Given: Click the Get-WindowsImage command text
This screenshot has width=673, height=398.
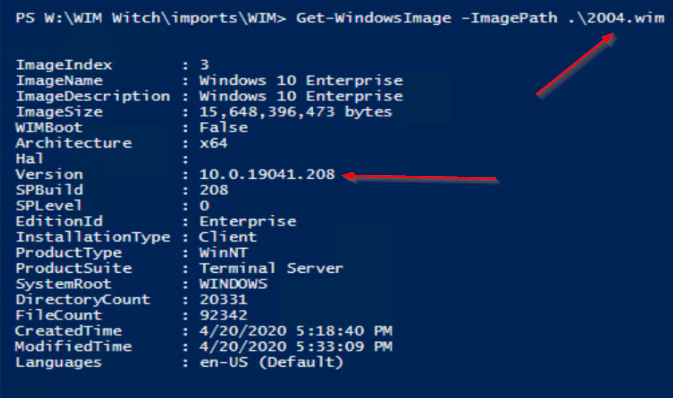Looking at the screenshot, I should pos(373,18).
